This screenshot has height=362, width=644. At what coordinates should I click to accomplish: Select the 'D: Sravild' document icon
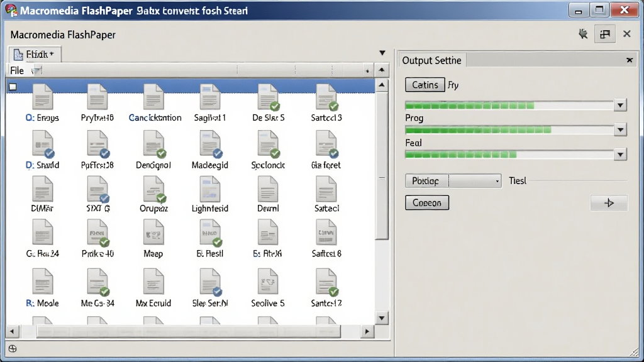click(x=43, y=144)
